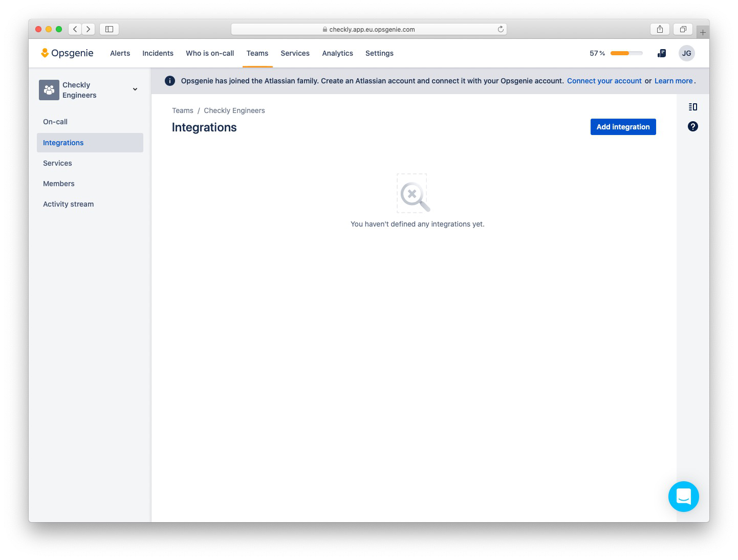Click the banner info icon
738x560 pixels.
tap(169, 80)
